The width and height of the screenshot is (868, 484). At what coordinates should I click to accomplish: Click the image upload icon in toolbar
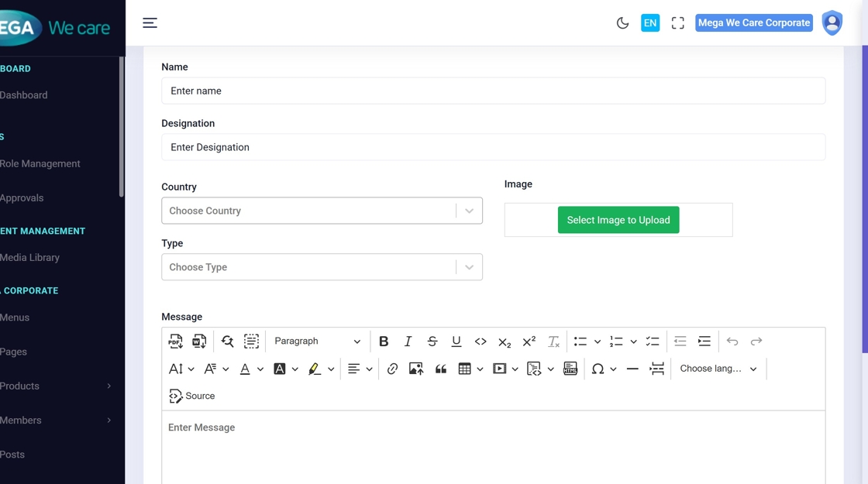pyautogui.click(x=416, y=369)
